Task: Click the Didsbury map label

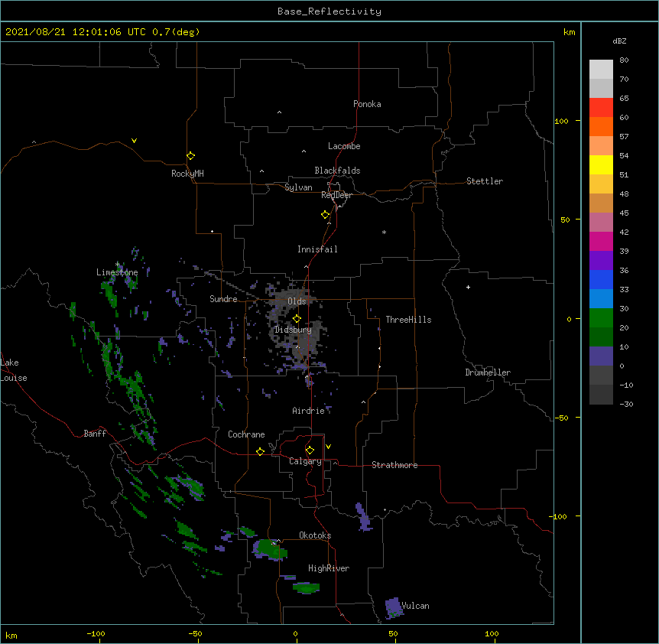Action: click(x=293, y=330)
